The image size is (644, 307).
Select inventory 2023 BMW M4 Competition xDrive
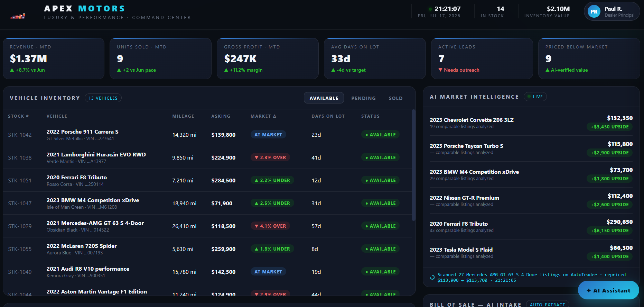pos(207,203)
